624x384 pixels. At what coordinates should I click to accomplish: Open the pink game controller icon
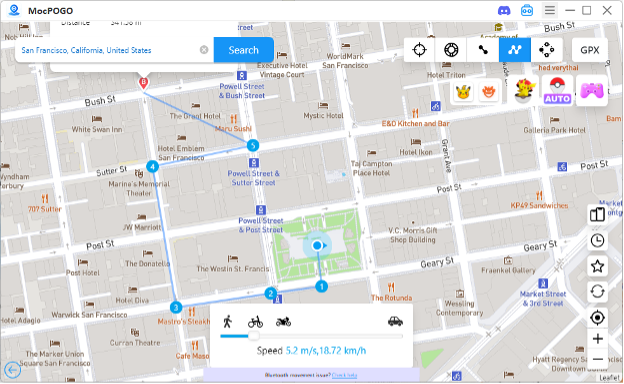click(x=592, y=91)
